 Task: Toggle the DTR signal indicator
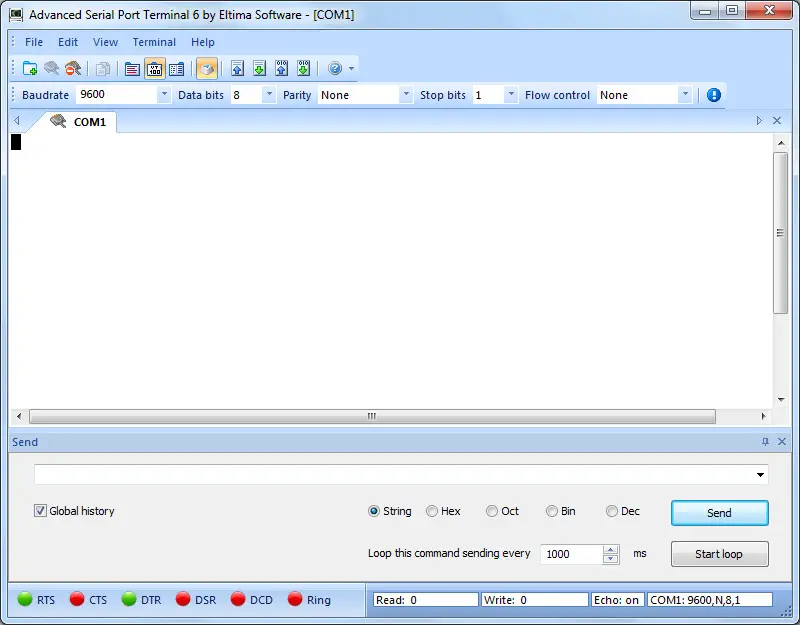129,599
